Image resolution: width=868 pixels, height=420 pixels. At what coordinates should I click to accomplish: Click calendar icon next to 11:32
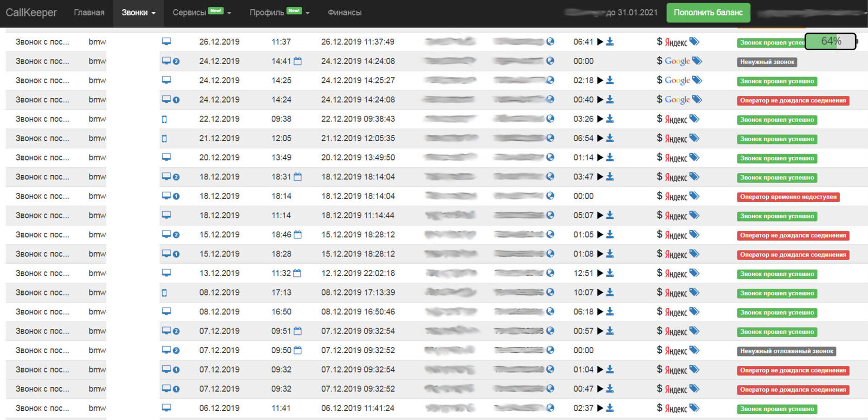pos(297,274)
